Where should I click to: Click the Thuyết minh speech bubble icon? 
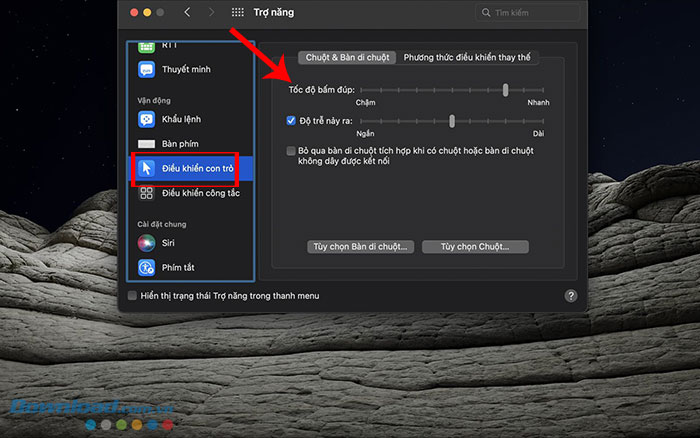pyautogui.click(x=146, y=70)
